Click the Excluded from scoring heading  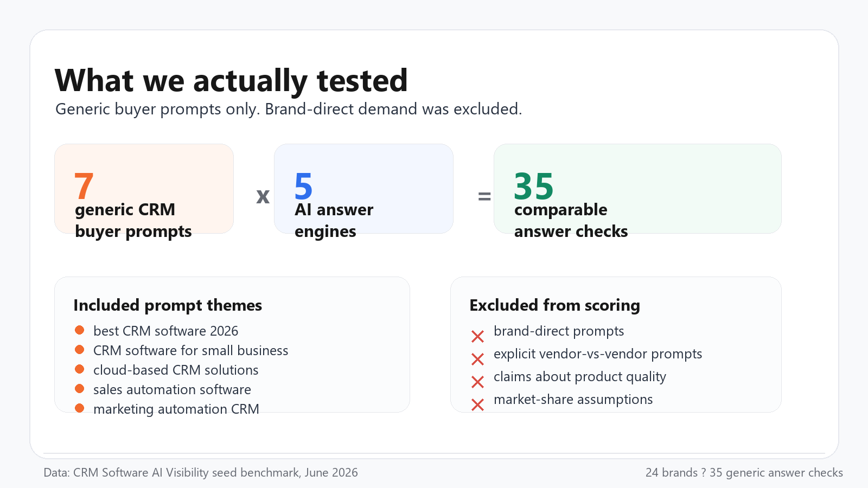pos(554,305)
